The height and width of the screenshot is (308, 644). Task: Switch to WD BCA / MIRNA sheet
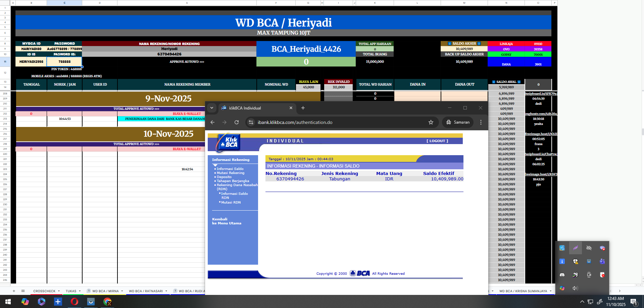105,291
